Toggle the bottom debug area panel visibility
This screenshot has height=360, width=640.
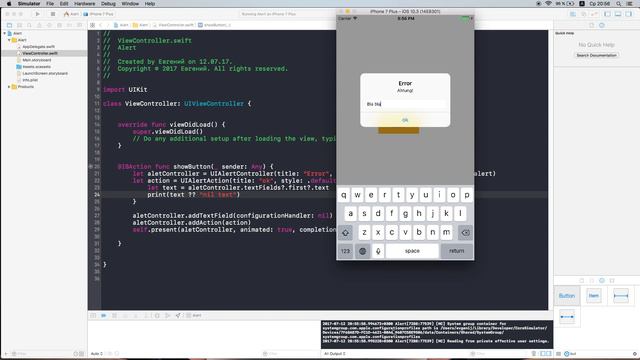point(618,14)
